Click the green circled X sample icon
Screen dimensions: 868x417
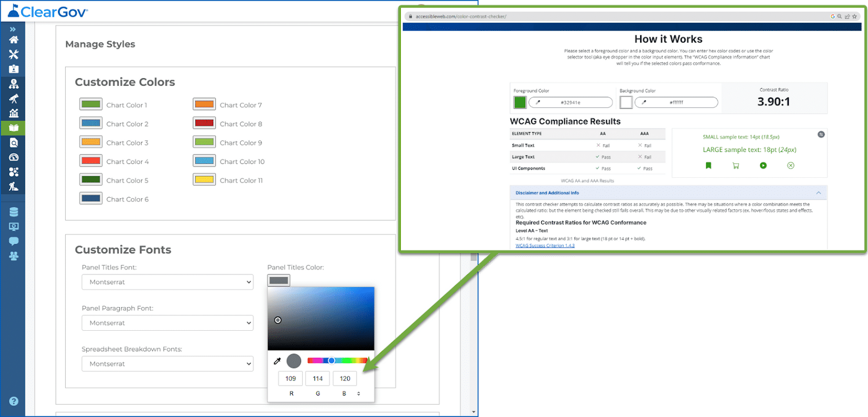tap(790, 165)
